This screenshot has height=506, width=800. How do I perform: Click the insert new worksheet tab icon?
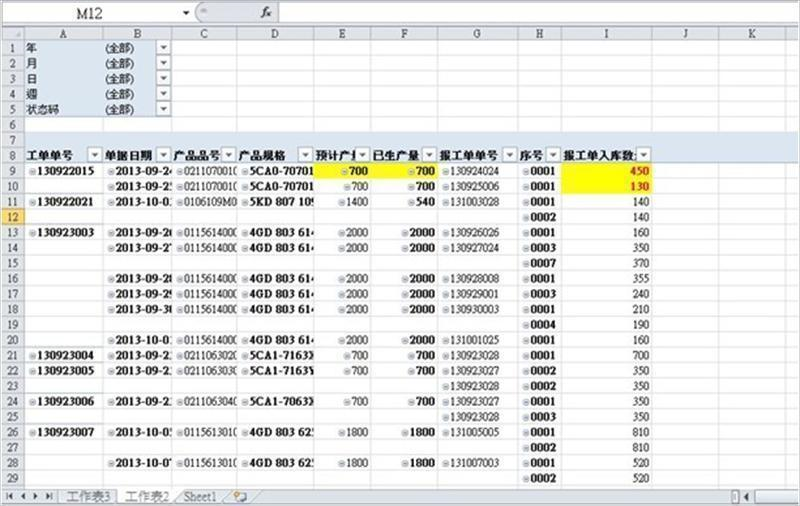click(239, 496)
